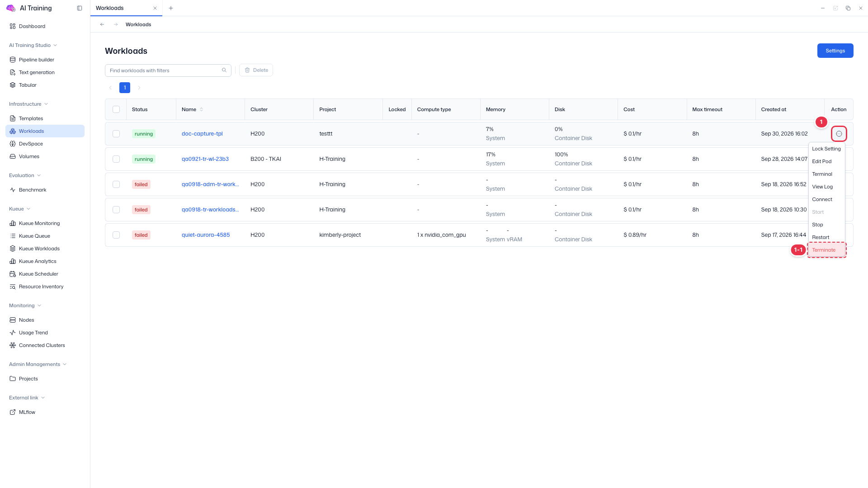This screenshot has height=488, width=868.
Task: Check the qa0918-adm-tr-work row checkbox
Action: tap(116, 184)
